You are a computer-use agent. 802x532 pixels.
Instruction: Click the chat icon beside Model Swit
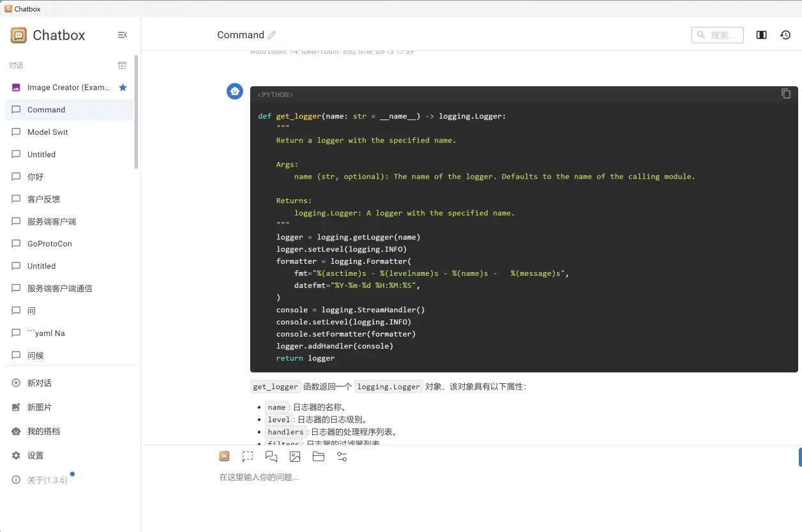(16, 132)
